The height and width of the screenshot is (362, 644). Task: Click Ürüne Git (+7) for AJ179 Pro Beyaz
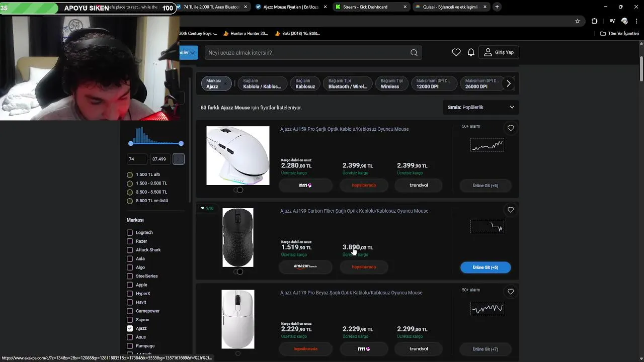click(x=486, y=349)
